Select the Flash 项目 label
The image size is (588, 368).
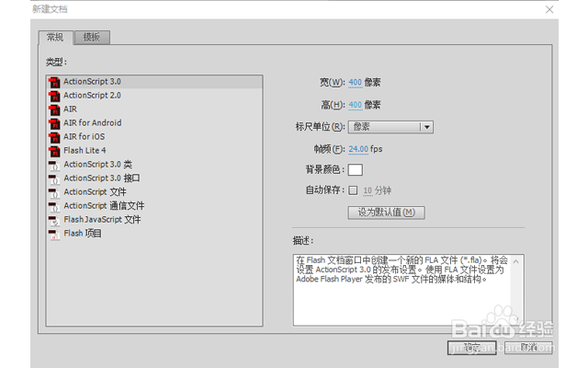(x=83, y=233)
